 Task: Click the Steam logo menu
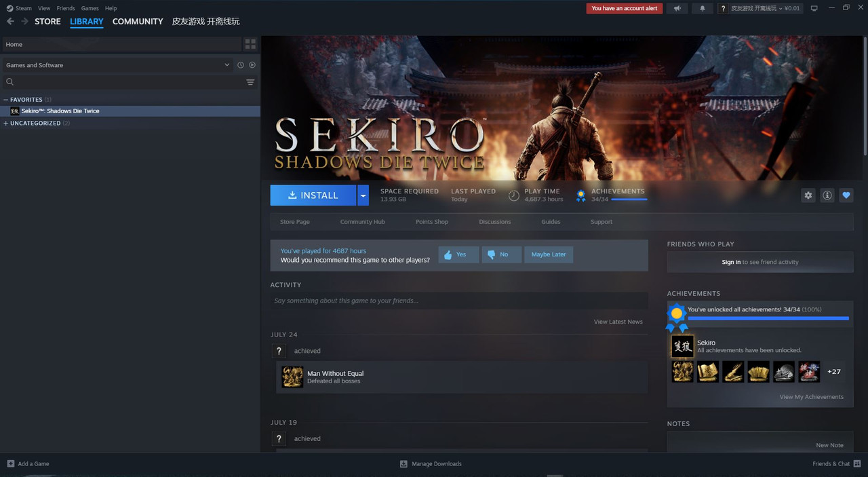(19, 8)
